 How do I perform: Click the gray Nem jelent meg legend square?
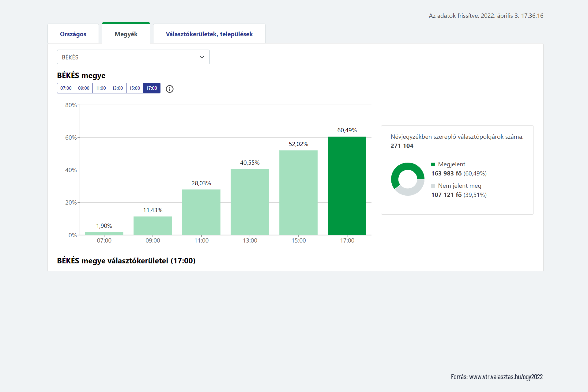coord(433,186)
